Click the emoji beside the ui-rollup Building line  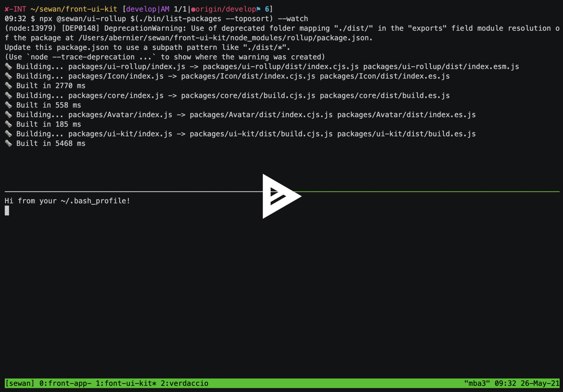click(8, 66)
